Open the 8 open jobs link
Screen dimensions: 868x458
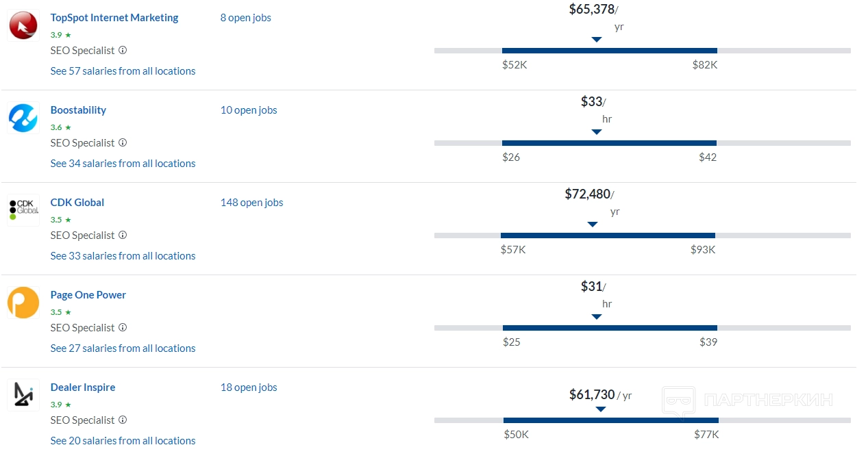pyautogui.click(x=245, y=18)
